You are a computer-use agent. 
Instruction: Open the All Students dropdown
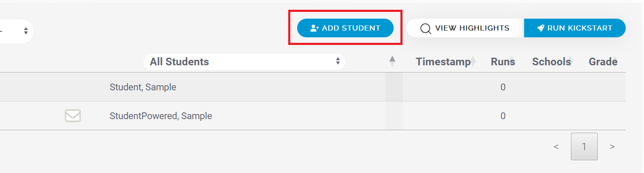point(244,61)
